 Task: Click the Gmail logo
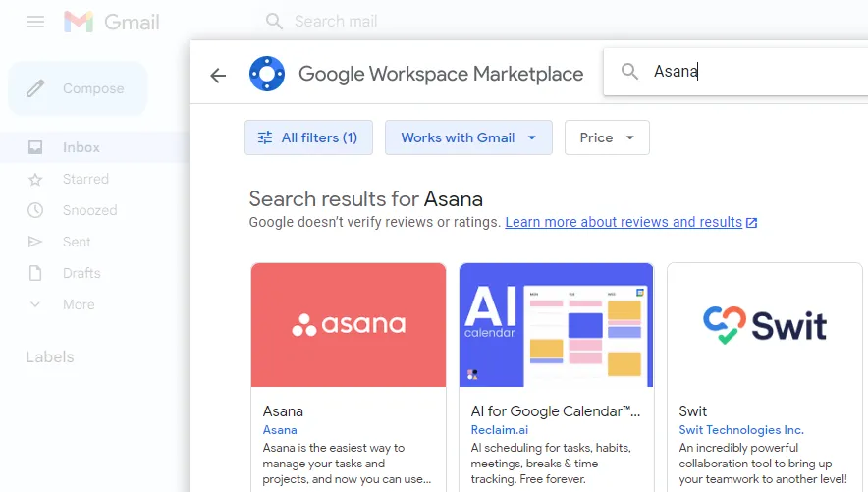pyautogui.click(x=111, y=22)
